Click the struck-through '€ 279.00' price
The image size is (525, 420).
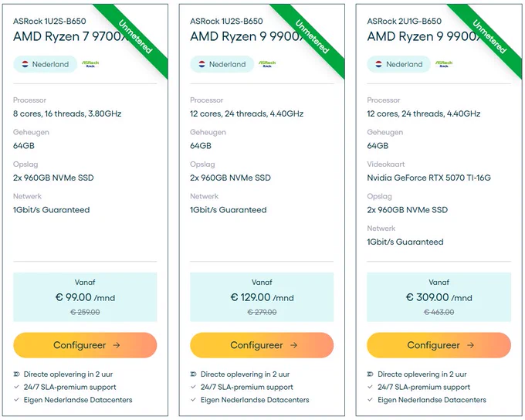tap(262, 312)
